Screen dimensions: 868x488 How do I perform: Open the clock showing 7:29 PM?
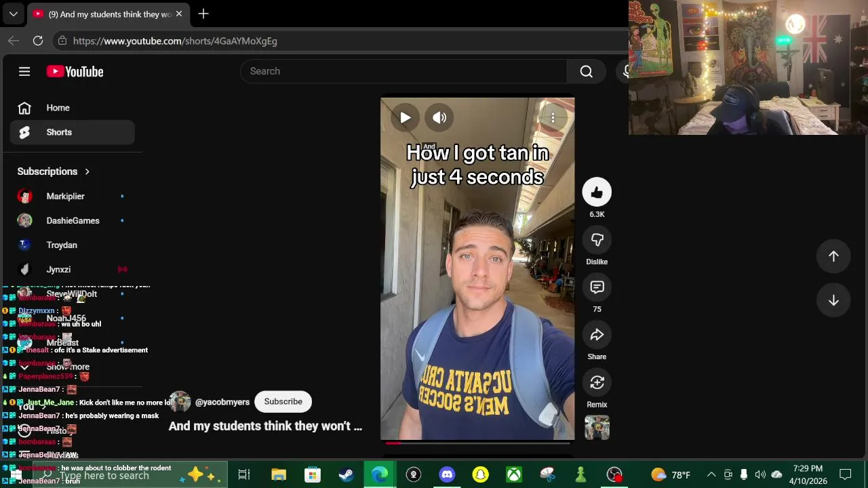pyautogui.click(x=808, y=474)
